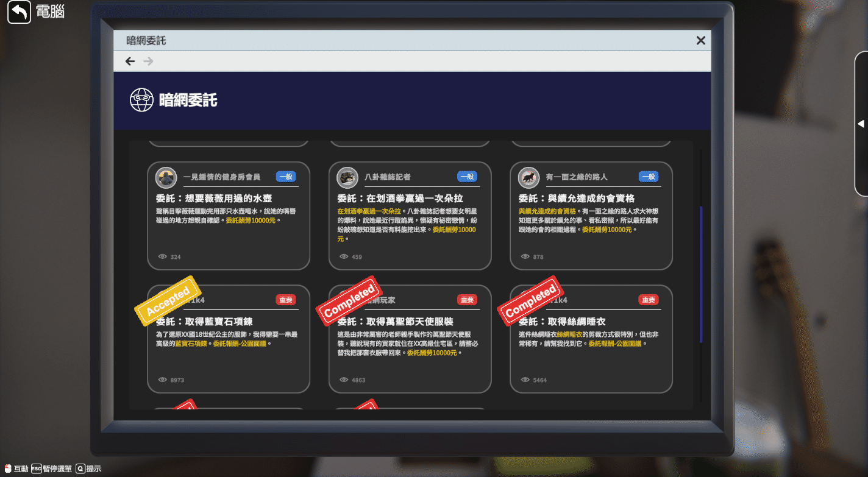Click the blue scrollbar of the commission list
The width and height of the screenshot is (868, 477).
(x=701, y=274)
